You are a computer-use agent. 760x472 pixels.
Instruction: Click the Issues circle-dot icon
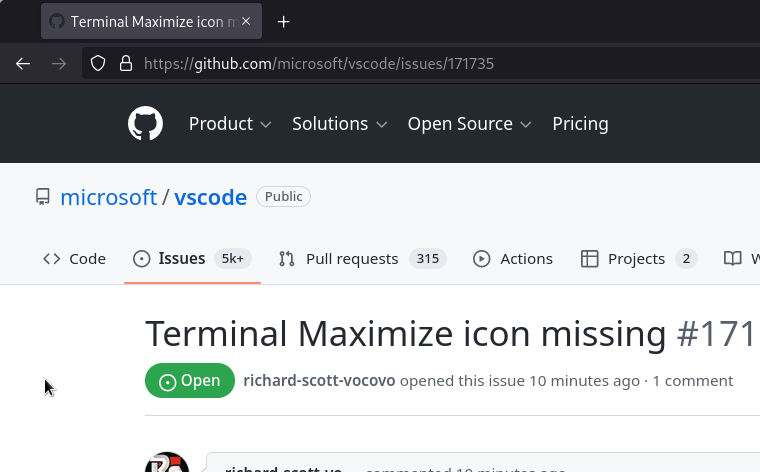142,259
